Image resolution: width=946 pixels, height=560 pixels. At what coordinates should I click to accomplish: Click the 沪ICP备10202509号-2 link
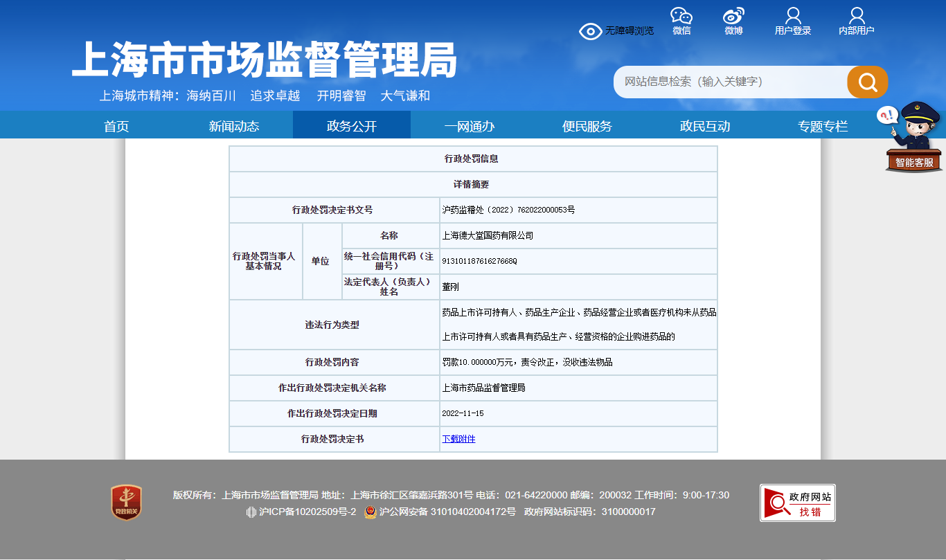click(307, 512)
